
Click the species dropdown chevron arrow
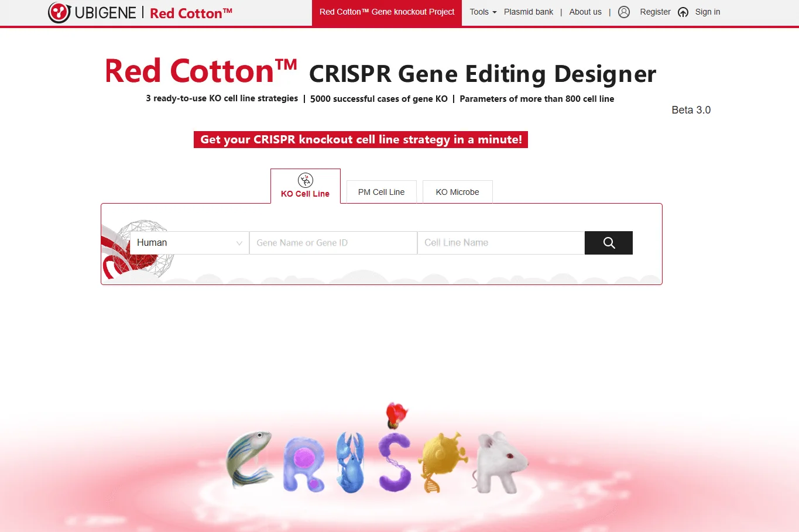[239, 243]
